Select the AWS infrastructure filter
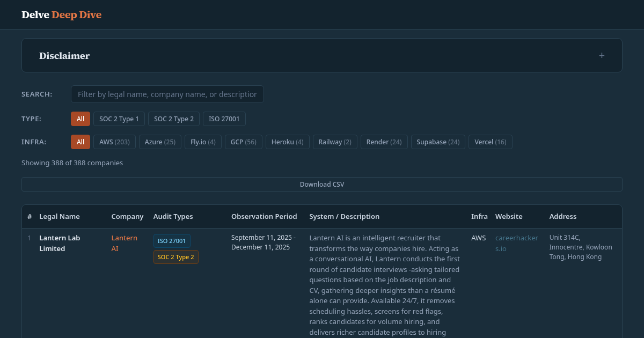The image size is (644, 338). (114, 142)
